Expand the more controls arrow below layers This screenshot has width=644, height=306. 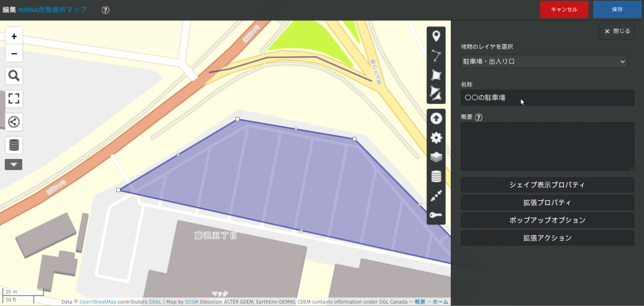tap(14, 164)
